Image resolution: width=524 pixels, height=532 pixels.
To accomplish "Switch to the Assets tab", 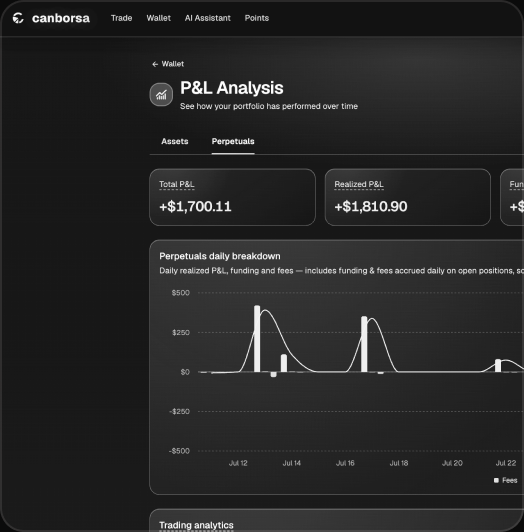I will pyautogui.click(x=174, y=141).
